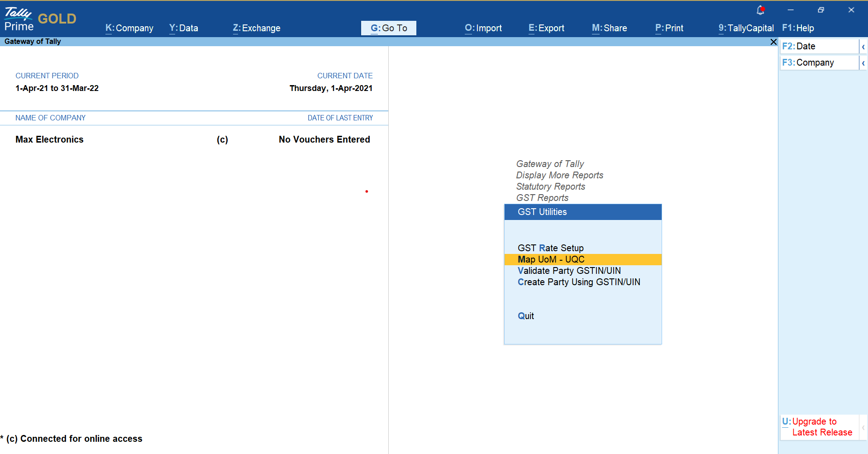Click the Tally Prime Gold logo
The image size is (868, 454).
(x=40, y=19)
